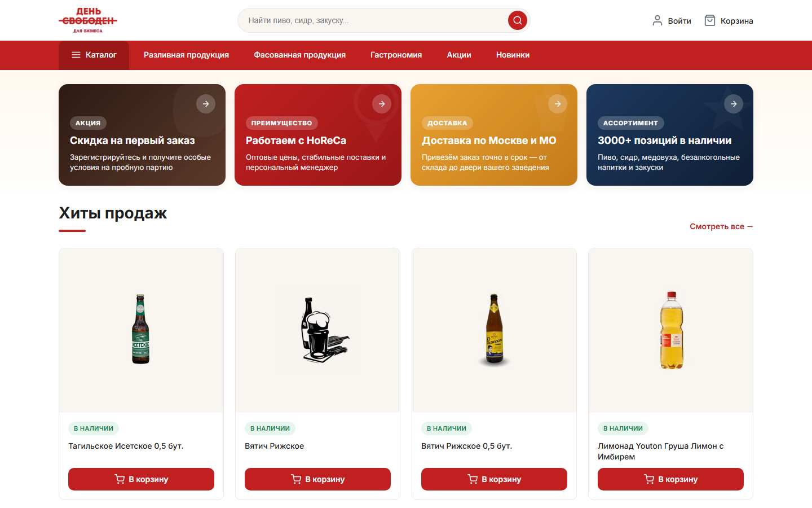This screenshot has width=812, height=508.
Task: Click the Хиты продаж section heading
Action: 113,213
